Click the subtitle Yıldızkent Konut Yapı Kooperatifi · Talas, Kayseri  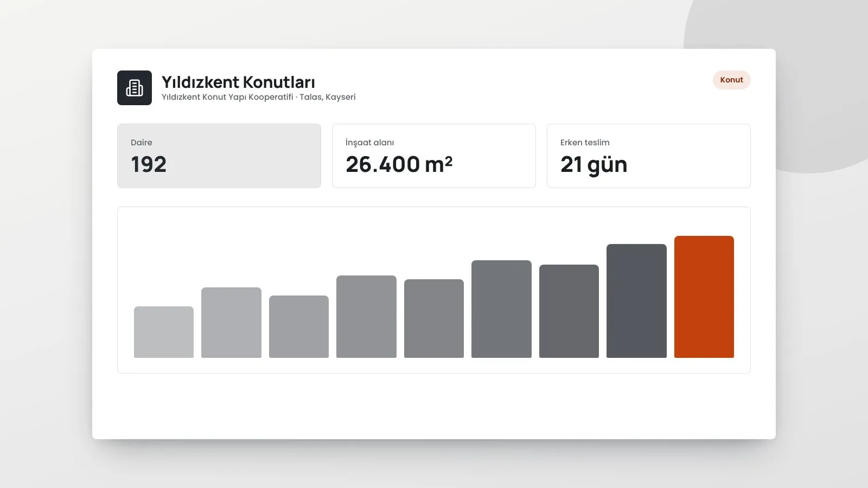(259, 97)
